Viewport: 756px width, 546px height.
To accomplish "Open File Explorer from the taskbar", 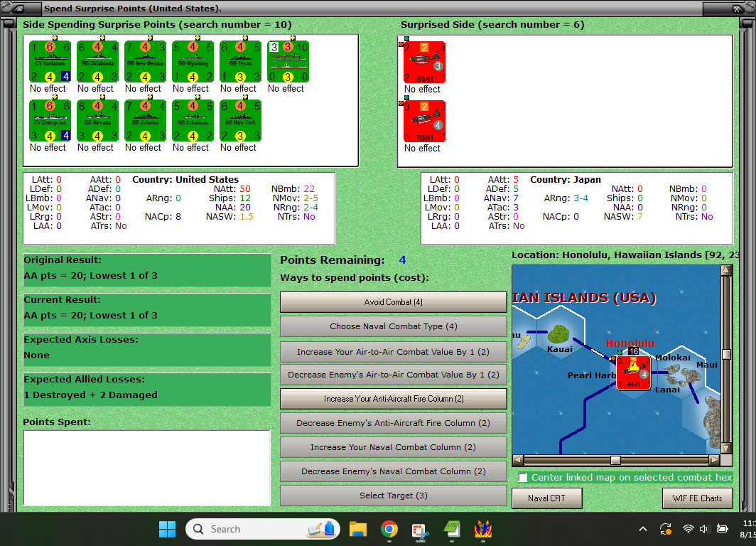I will coord(358,529).
